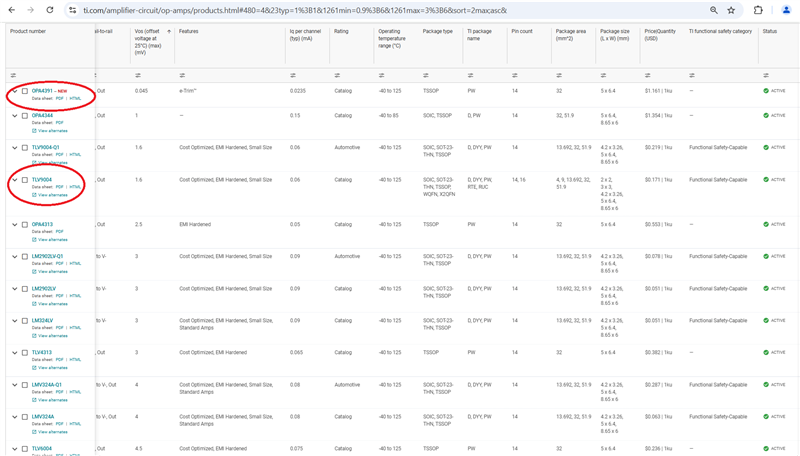Open filter icon under Package area column
Viewport: 800px width, 456px height.
559,75
